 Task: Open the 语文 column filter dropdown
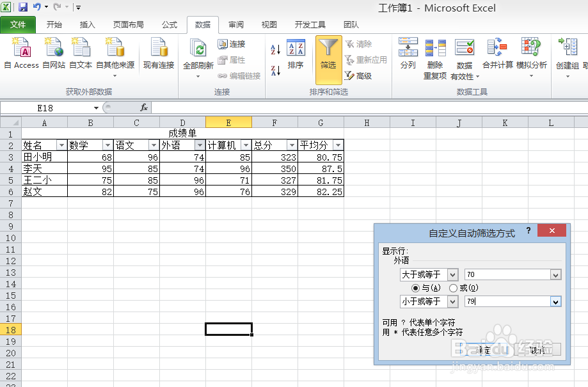pos(154,145)
